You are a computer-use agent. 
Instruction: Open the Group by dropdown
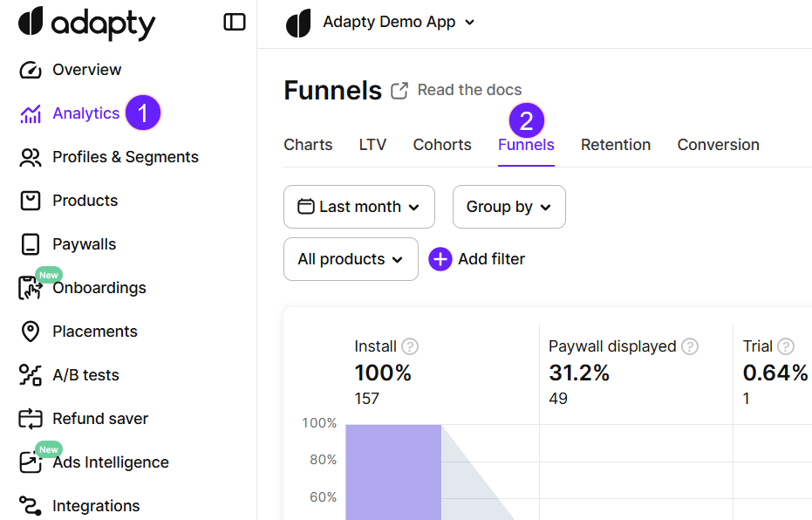(x=508, y=207)
